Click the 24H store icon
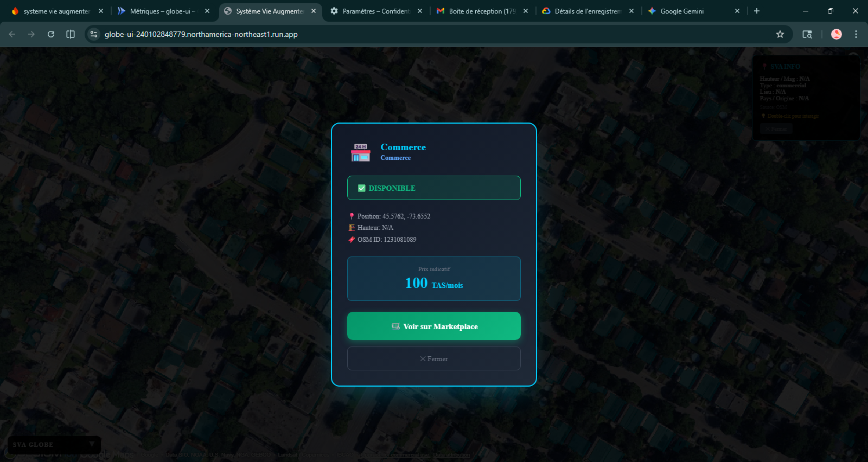This screenshot has height=462, width=868. click(x=361, y=152)
